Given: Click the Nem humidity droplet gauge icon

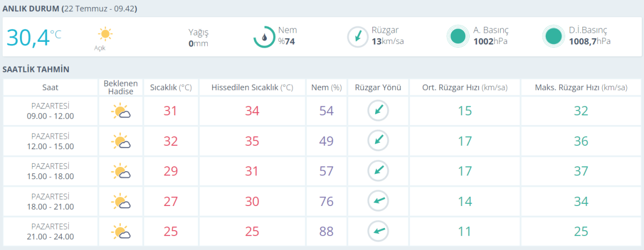Looking at the screenshot, I should coord(264,36).
